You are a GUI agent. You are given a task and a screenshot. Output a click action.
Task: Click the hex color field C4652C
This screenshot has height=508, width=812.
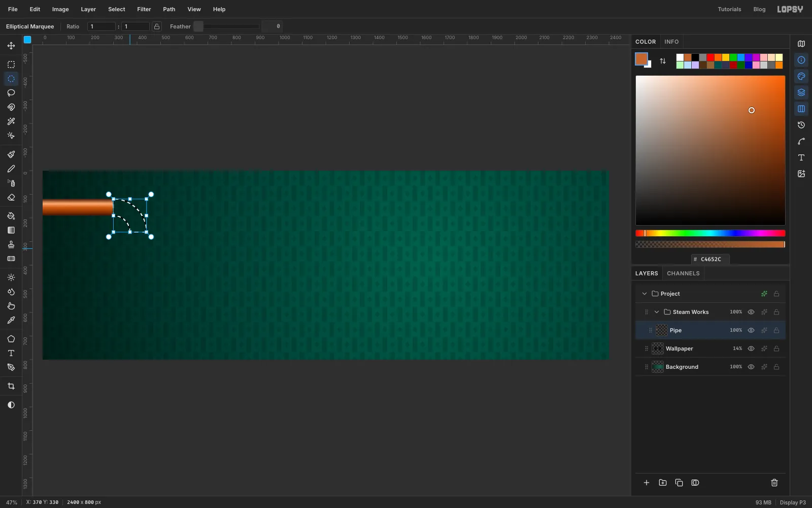(710, 259)
